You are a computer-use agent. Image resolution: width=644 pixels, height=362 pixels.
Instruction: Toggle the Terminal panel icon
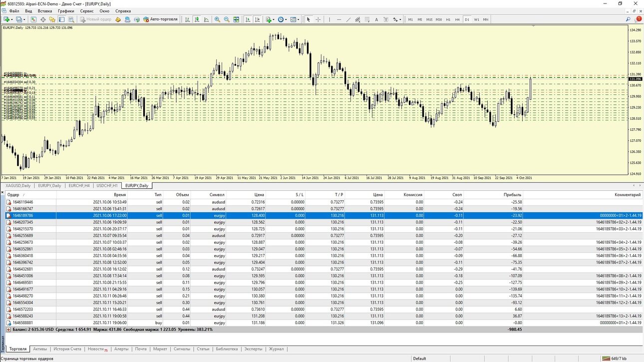61,19
